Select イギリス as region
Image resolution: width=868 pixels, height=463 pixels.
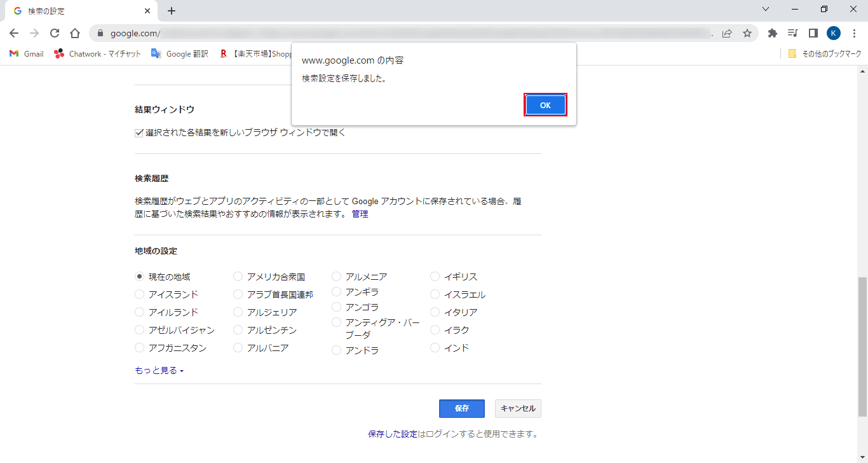[x=435, y=277]
